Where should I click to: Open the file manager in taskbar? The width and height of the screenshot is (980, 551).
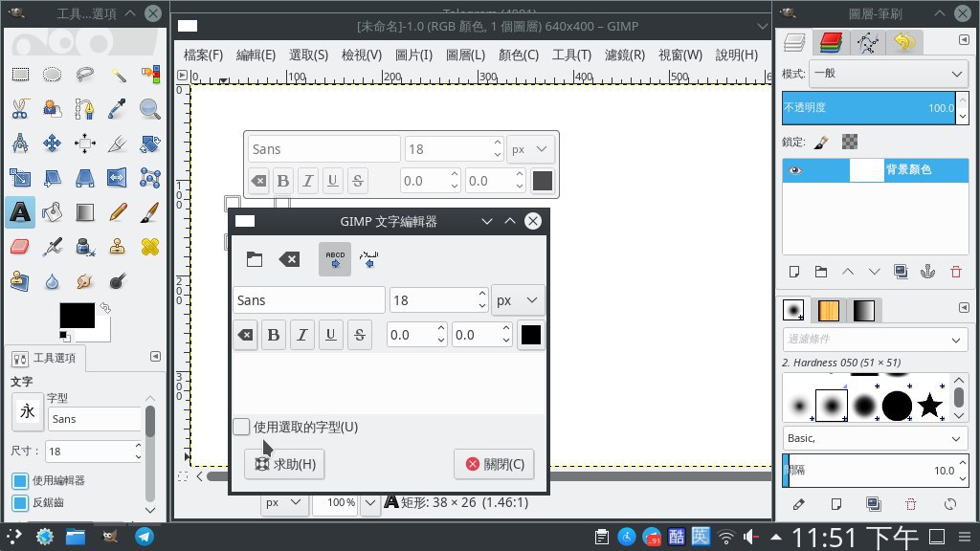(x=76, y=537)
